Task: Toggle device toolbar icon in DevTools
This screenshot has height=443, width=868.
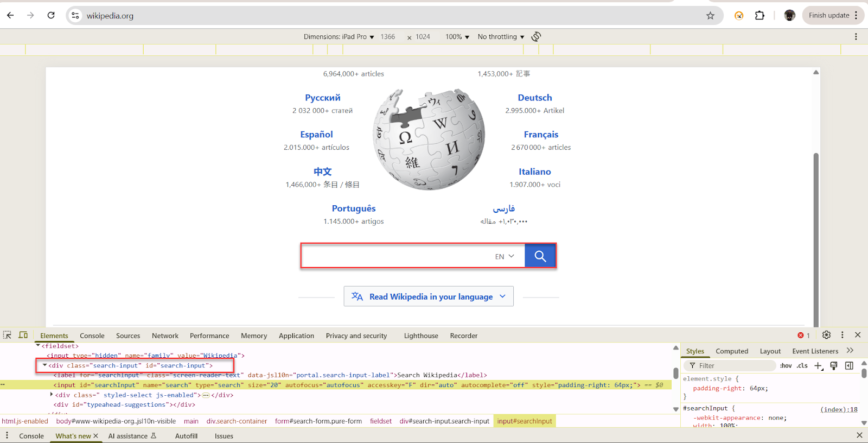Action: point(23,336)
